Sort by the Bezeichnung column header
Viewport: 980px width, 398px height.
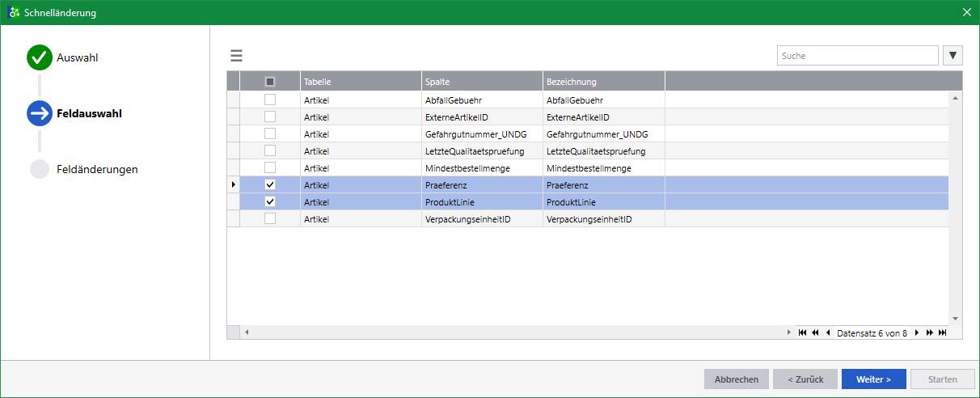604,81
